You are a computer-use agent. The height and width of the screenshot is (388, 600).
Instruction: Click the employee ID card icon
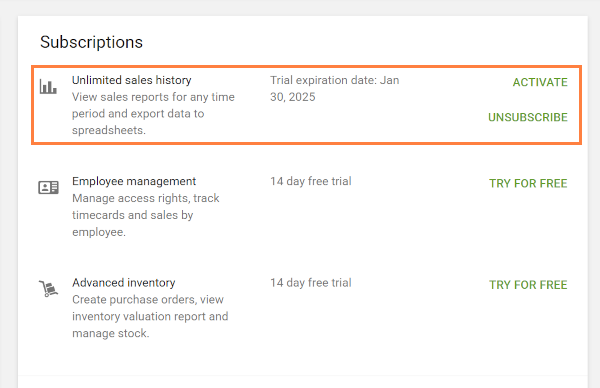[x=48, y=187]
